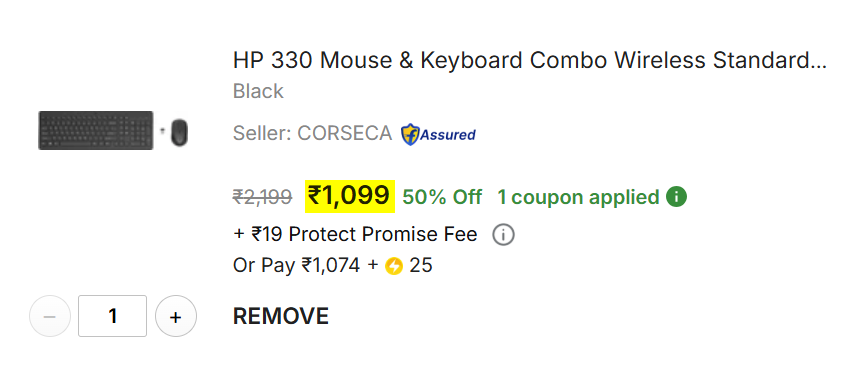Click the seller name CORSECA
844x366 pixels.
[344, 133]
